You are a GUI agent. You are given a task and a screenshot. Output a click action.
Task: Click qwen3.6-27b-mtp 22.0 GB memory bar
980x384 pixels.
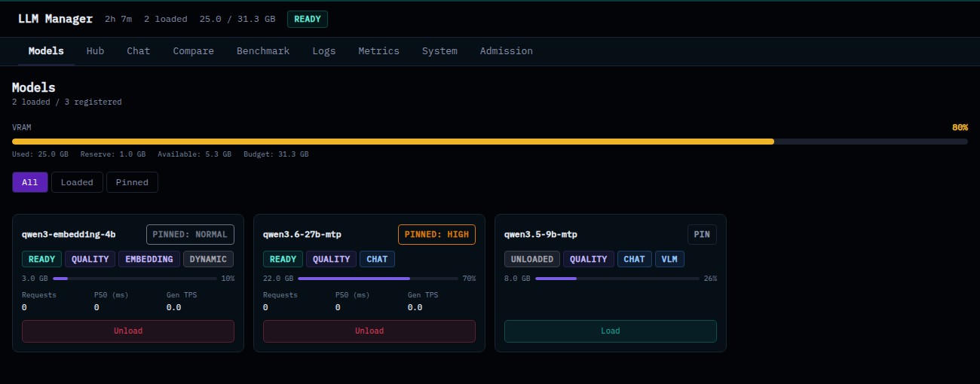tap(378, 279)
